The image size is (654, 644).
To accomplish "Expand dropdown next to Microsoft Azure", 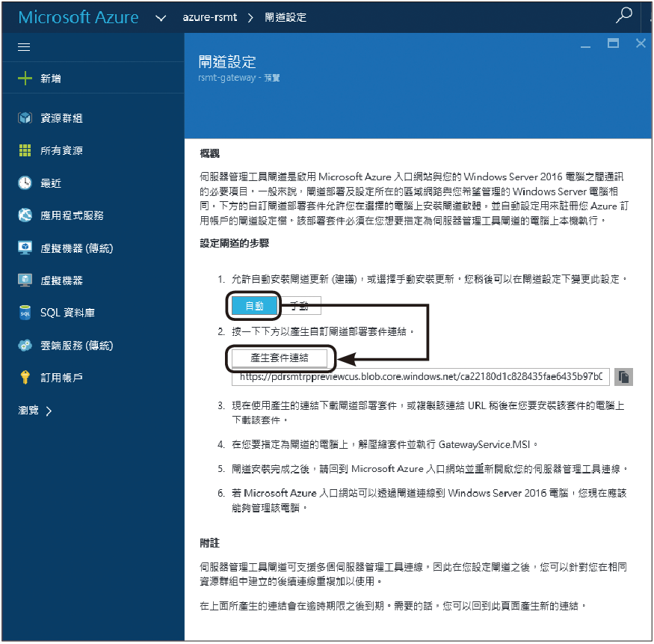I will tap(161, 18).
